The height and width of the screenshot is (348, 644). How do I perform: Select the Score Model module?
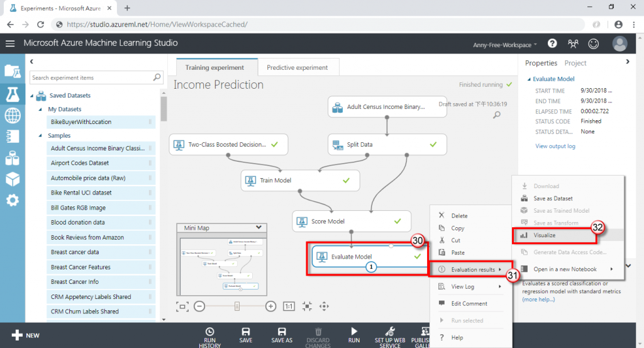coord(352,221)
